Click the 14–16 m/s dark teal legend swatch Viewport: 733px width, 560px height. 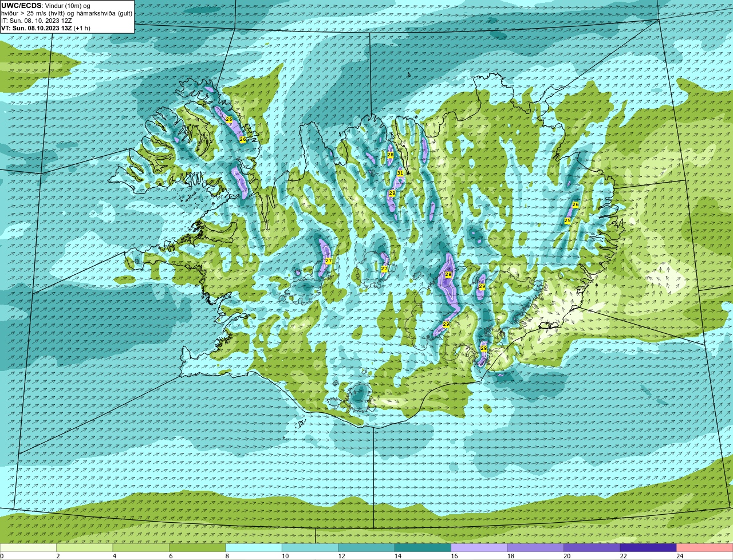[424, 548]
